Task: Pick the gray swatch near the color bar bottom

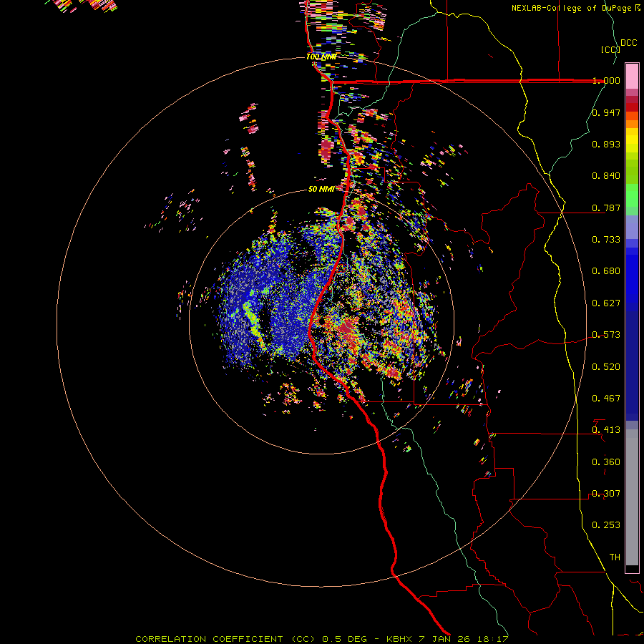Action: click(632, 497)
